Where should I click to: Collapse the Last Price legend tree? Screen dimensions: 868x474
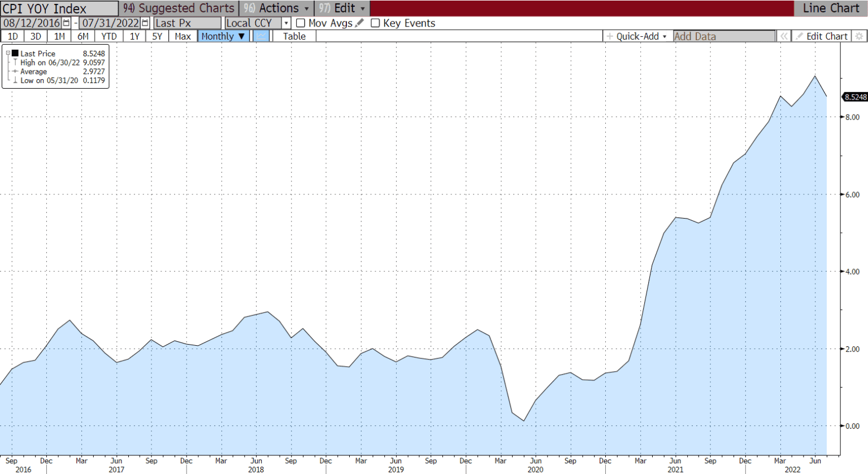tap(8, 53)
